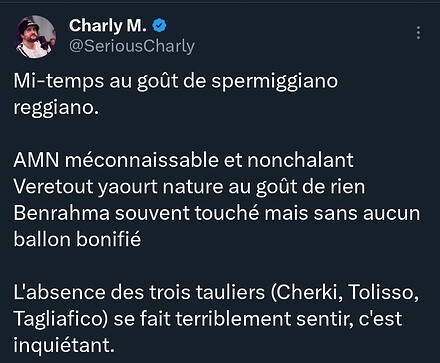Click the phrase 'yaourt nature'
The width and height of the screenshot is (440, 363).
point(160,187)
